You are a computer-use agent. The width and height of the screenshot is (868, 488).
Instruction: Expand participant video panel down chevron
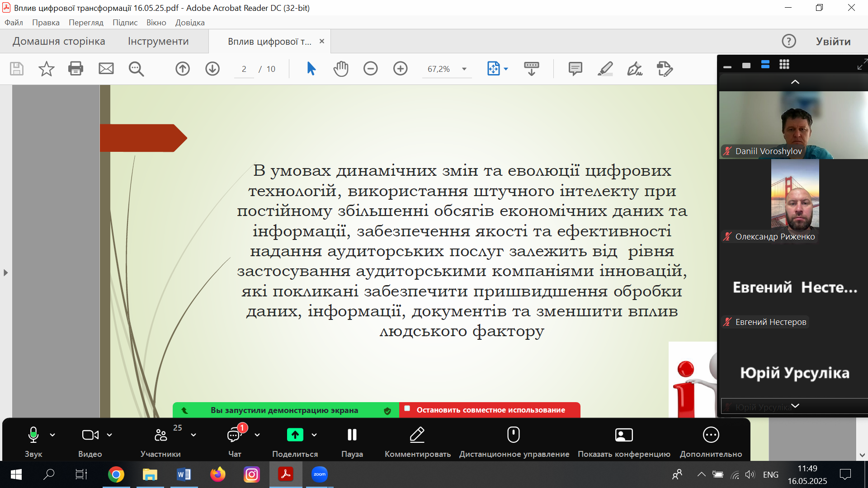(x=795, y=406)
